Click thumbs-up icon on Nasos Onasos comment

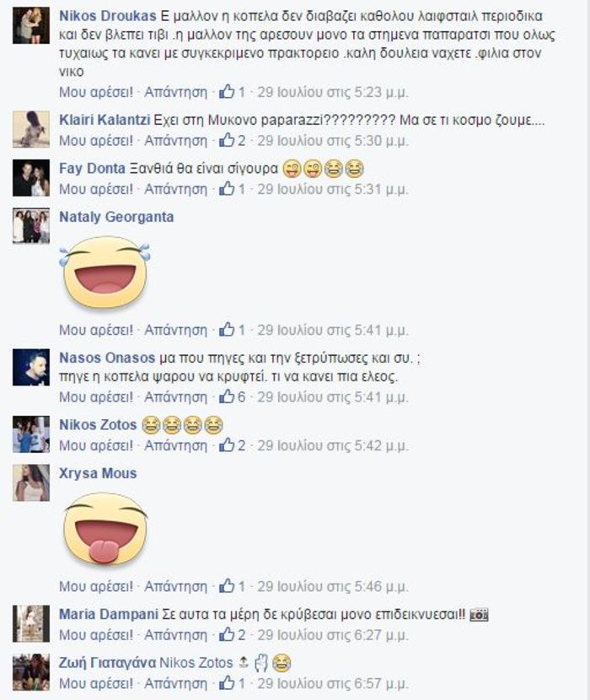coord(227,396)
